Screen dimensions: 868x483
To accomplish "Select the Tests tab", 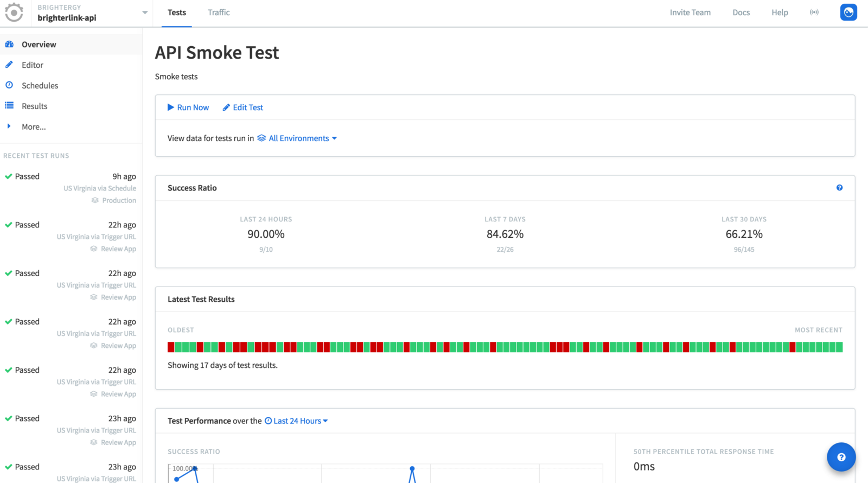I will [x=177, y=12].
